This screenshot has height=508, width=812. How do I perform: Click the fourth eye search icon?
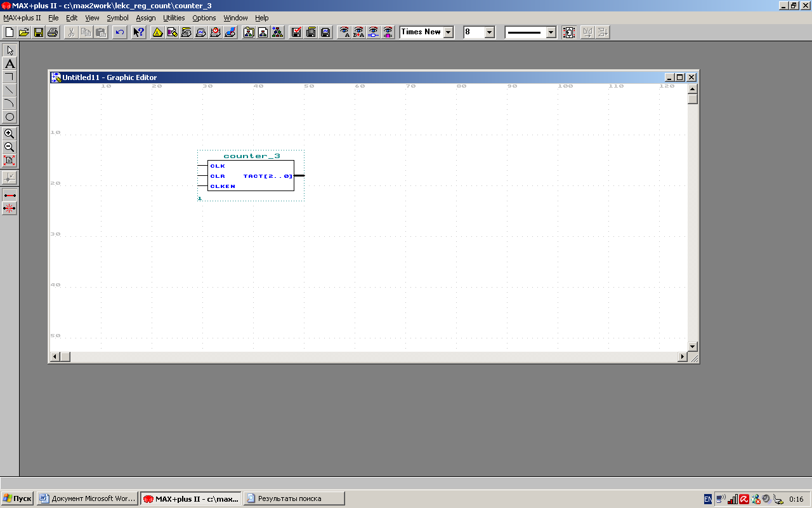click(x=388, y=32)
